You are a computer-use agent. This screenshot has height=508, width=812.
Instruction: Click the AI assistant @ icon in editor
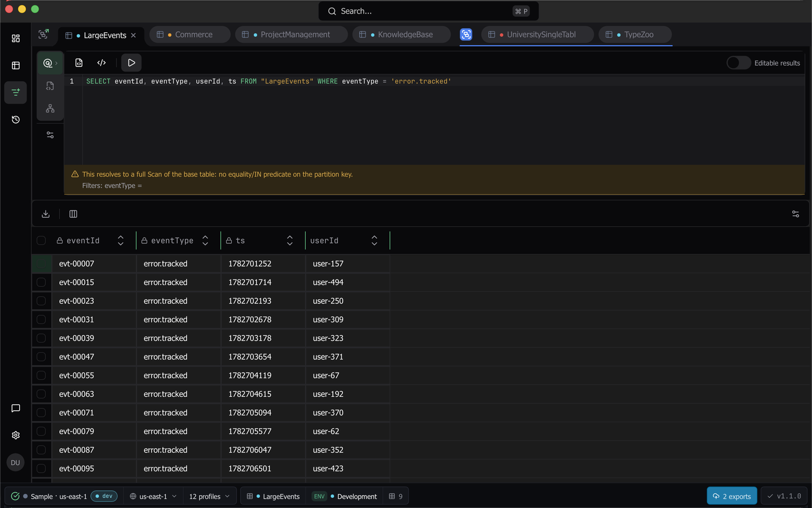[x=50, y=63]
